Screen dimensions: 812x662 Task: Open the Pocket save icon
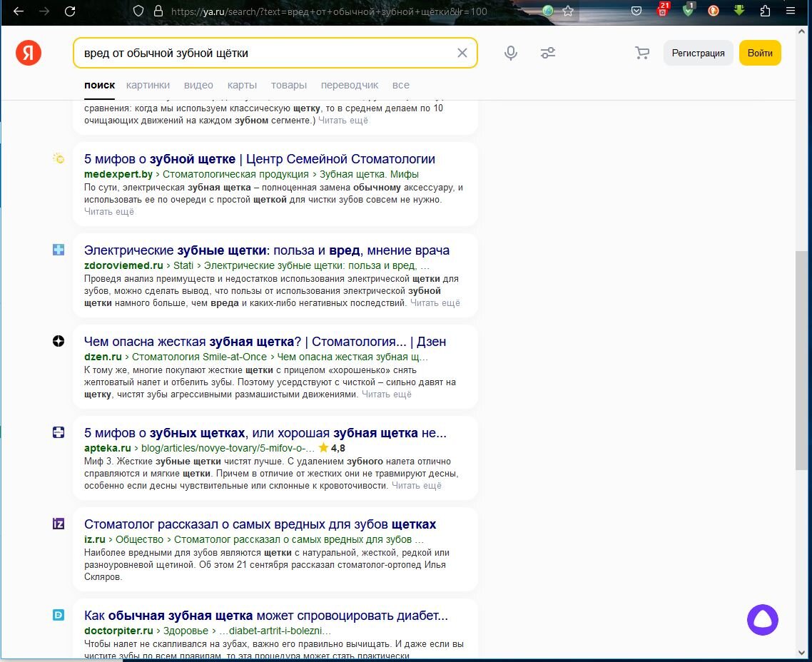click(x=636, y=11)
